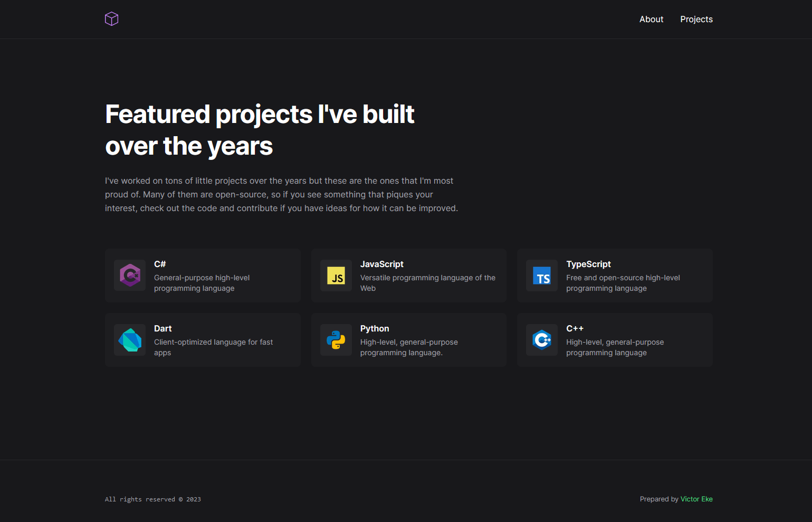812x522 pixels.
Task: Open the C# project title
Action: click(x=160, y=264)
